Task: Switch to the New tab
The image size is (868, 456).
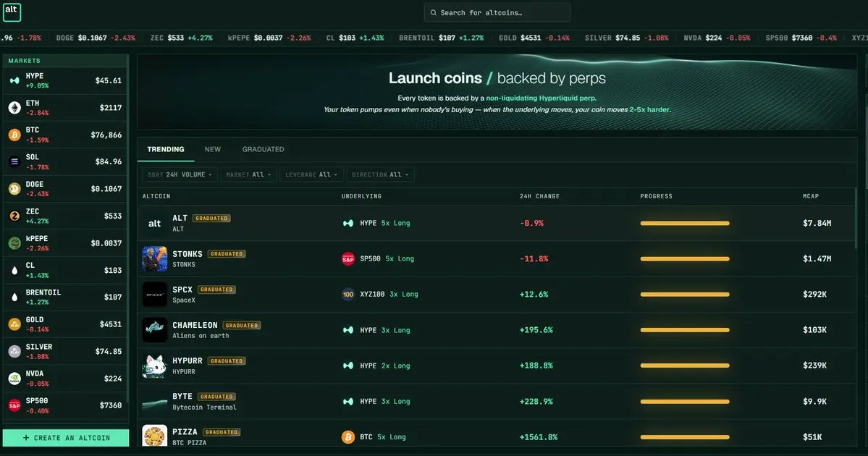Action: click(213, 149)
